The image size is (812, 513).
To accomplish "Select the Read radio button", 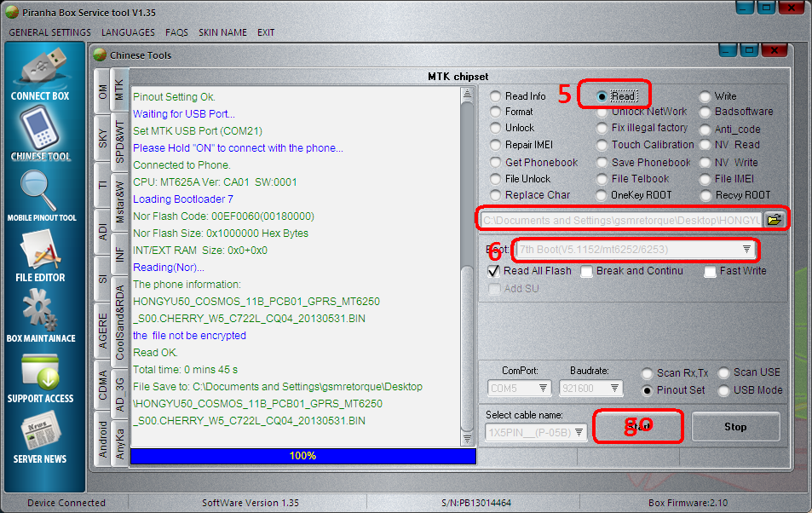I will (x=602, y=96).
